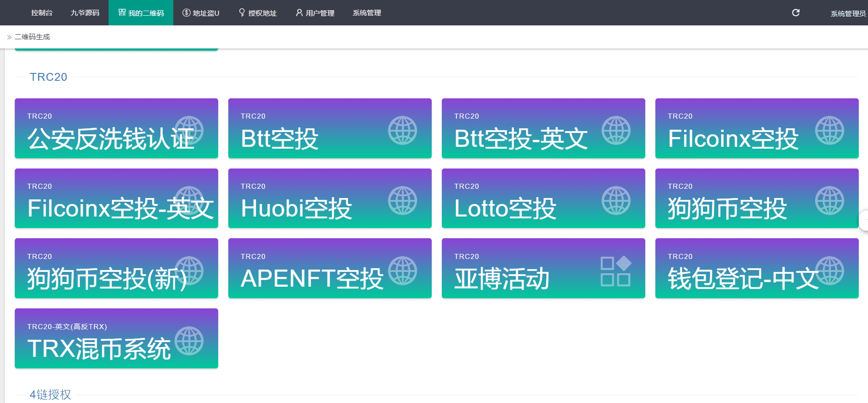Viewport: 868px width, 403px height.
Task: Click the double-chevron icon beside 二维码生成
Action: point(9,37)
